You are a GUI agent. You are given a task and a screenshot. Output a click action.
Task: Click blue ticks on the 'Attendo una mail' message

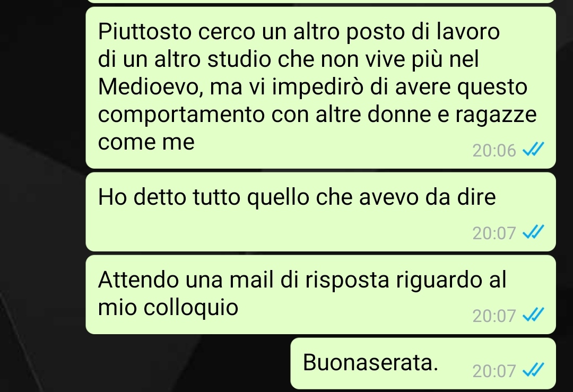tap(533, 315)
